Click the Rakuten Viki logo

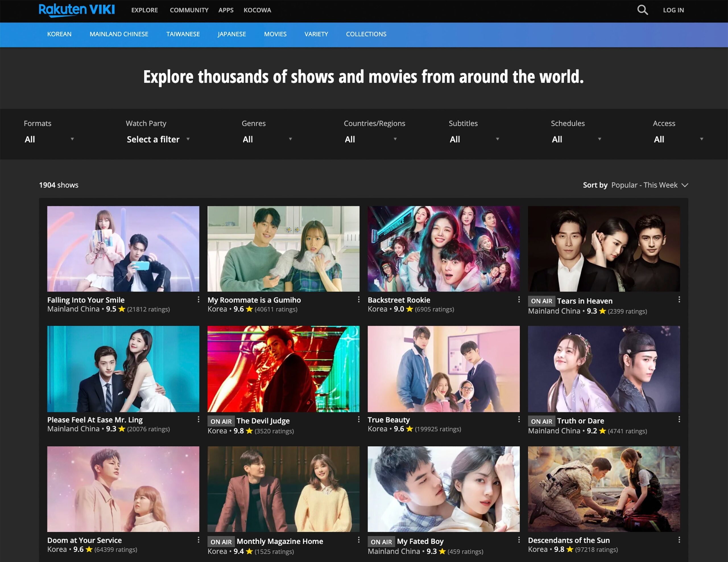(x=77, y=10)
